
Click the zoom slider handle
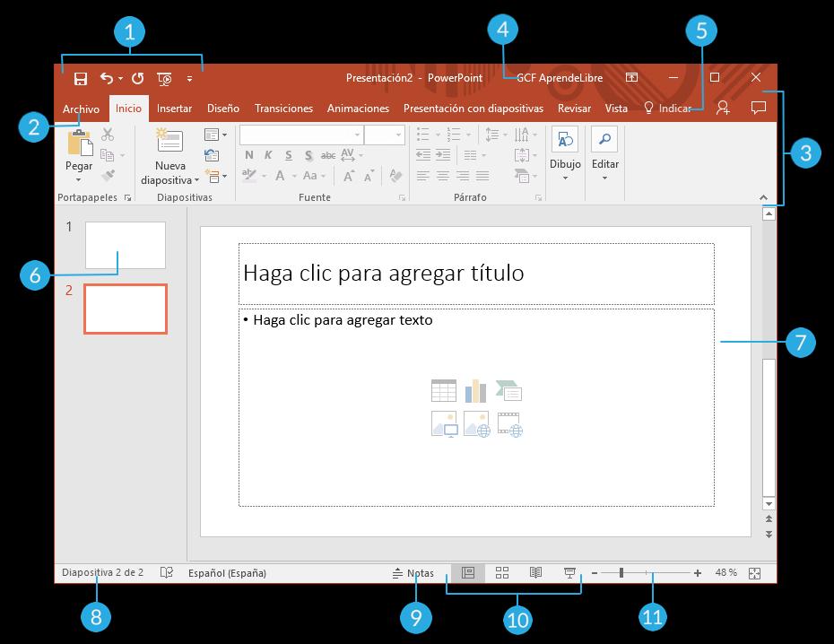621,573
